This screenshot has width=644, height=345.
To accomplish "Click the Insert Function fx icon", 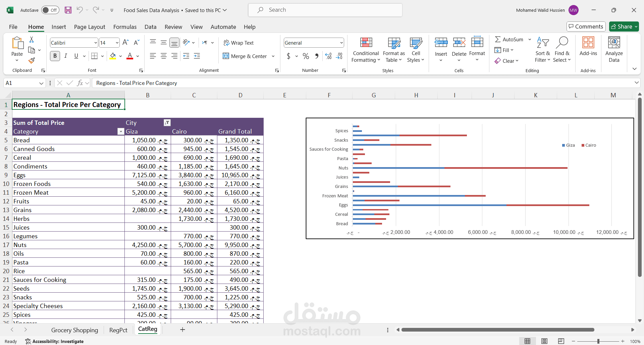I will pos(80,83).
